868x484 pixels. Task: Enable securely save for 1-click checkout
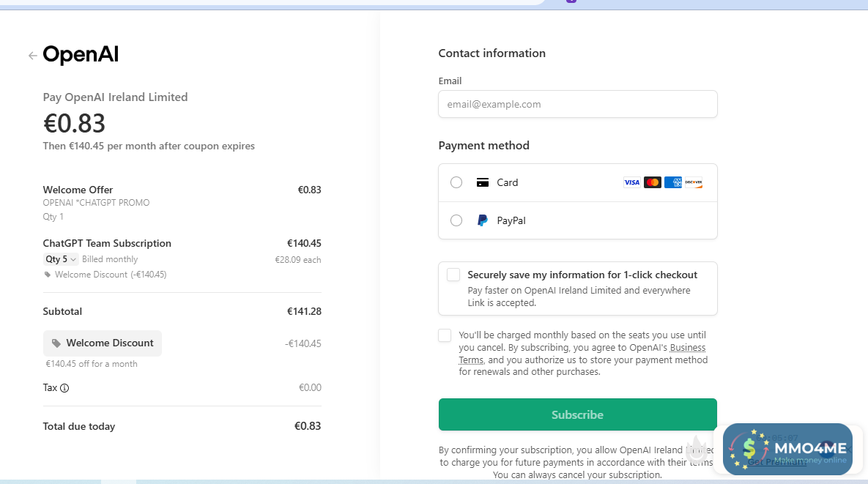(x=453, y=275)
